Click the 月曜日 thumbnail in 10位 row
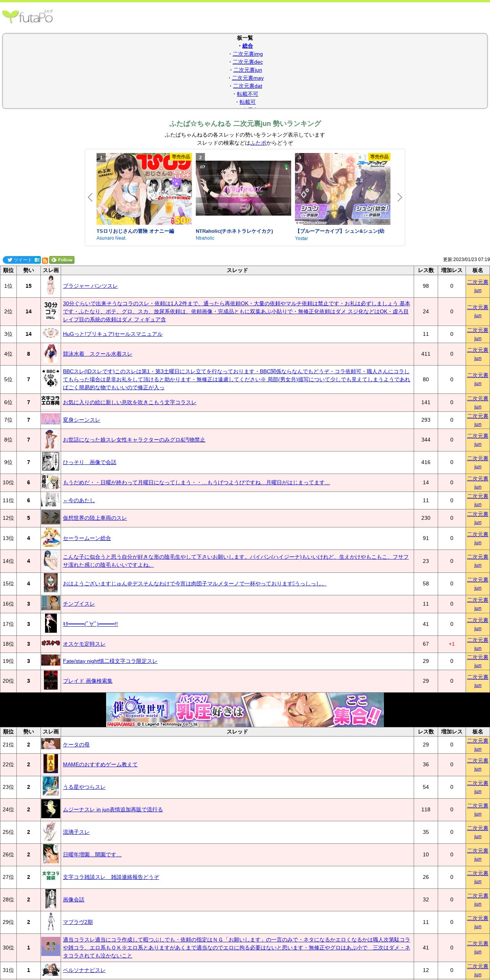Image resolution: width=490 pixels, height=980 pixels. pyautogui.click(x=51, y=482)
